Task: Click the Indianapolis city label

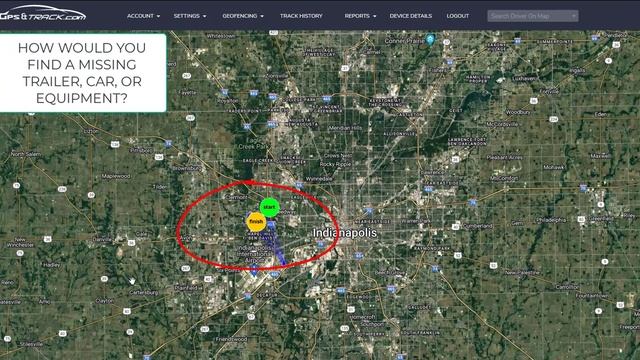Action: (345, 233)
